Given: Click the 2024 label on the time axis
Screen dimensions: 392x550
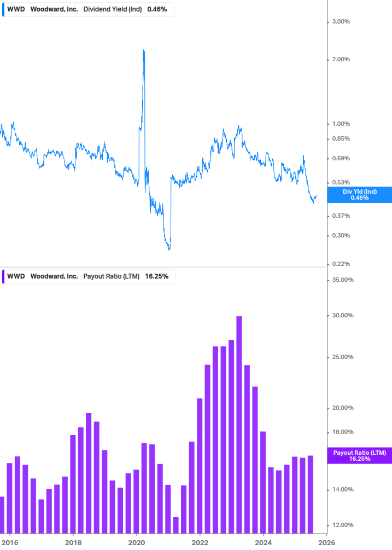Looking at the screenshot, I should tap(263, 543).
